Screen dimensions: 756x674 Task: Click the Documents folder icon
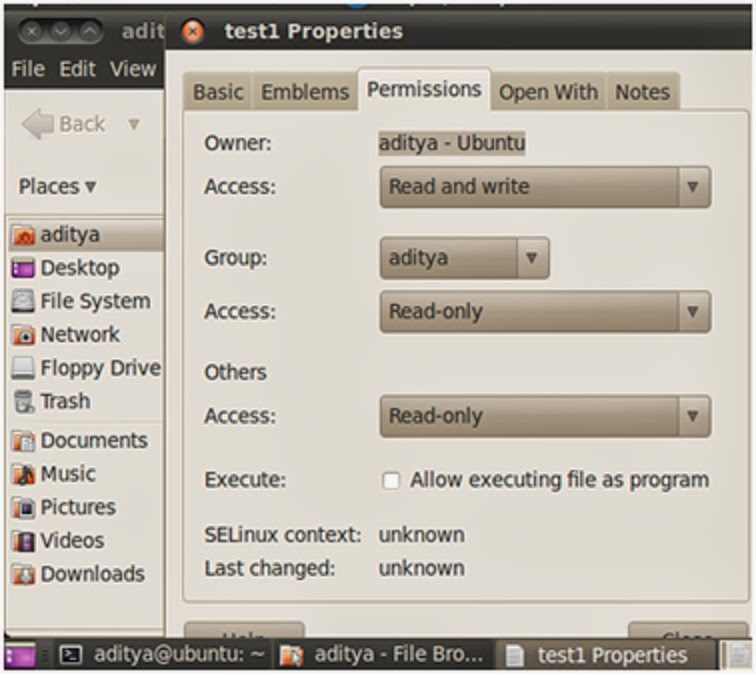(x=23, y=441)
